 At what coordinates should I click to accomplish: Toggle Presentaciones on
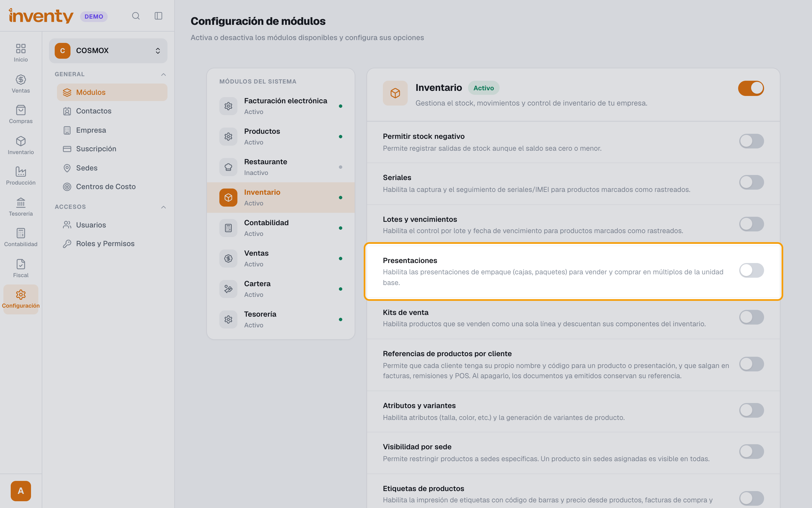pyautogui.click(x=751, y=270)
